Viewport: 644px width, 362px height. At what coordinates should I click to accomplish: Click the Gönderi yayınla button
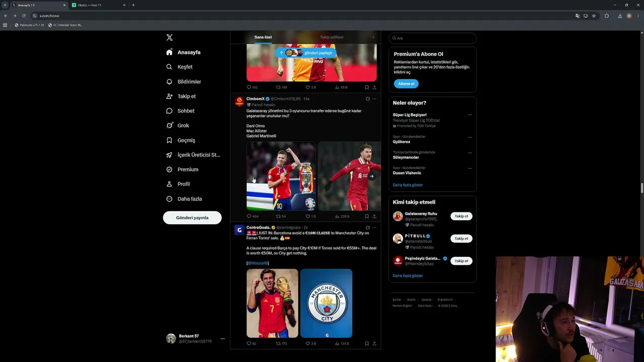point(192,218)
